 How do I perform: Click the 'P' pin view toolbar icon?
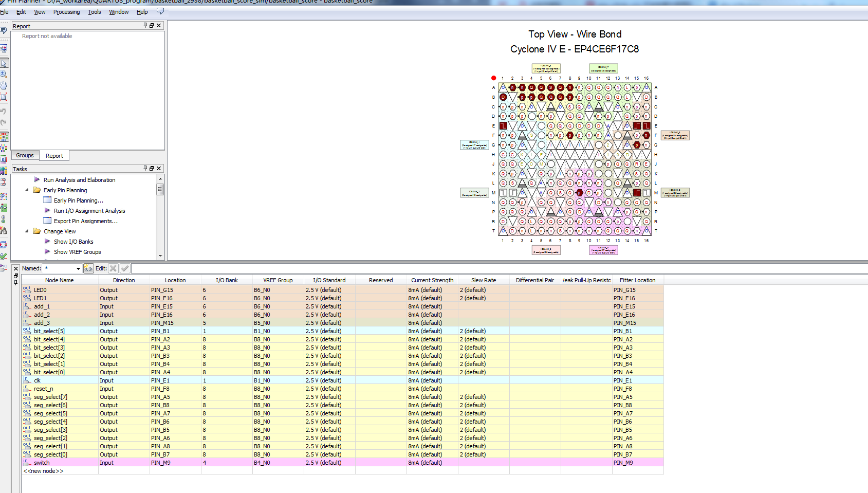point(4,196)
